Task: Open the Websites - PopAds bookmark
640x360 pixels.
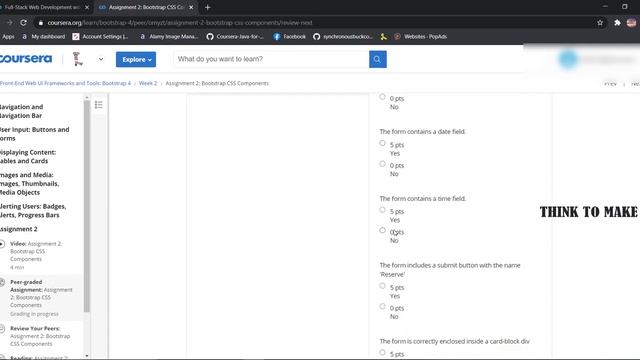Action: 420,37
